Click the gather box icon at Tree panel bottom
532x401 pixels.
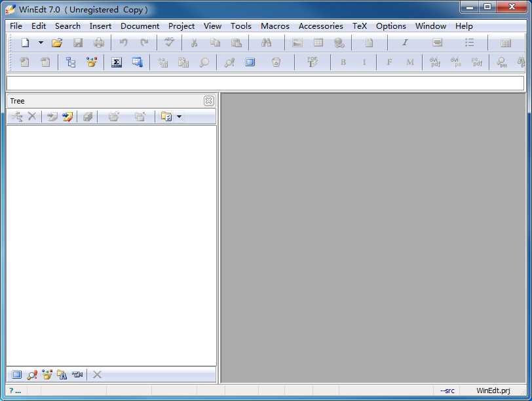[x=47, y=375]
